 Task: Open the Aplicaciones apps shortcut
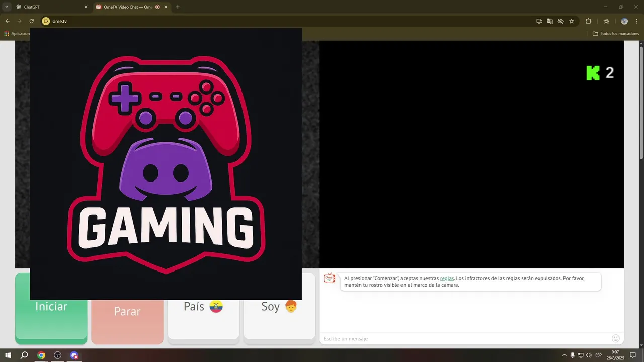tap(17, 34)
